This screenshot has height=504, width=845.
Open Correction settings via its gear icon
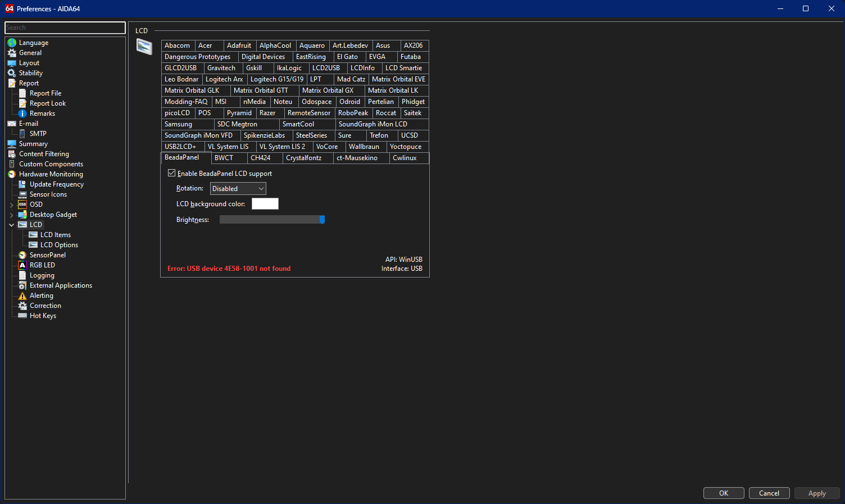click(x=23, y=305)
